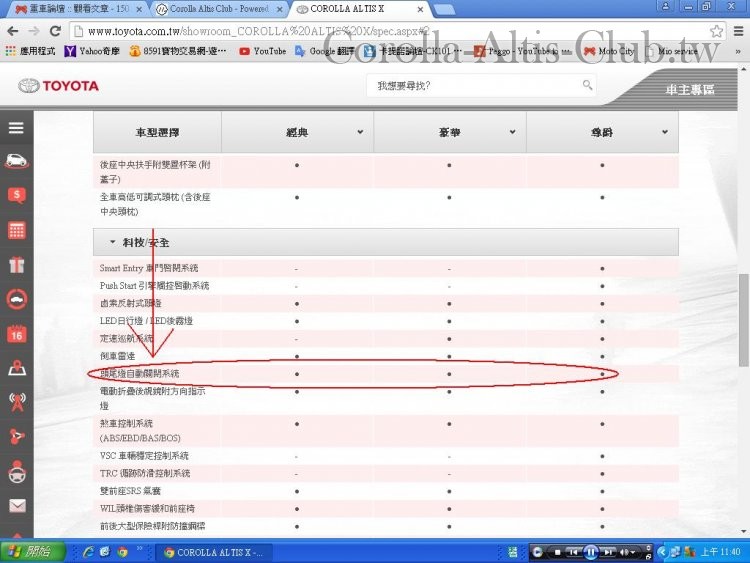Collapse the 科技/安全 section
The image size is (750, 563).
112,242
